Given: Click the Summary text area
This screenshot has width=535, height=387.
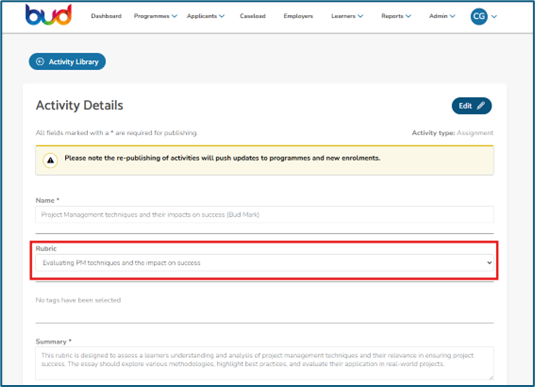Looking at the screenshot, I should click(264, 363).
